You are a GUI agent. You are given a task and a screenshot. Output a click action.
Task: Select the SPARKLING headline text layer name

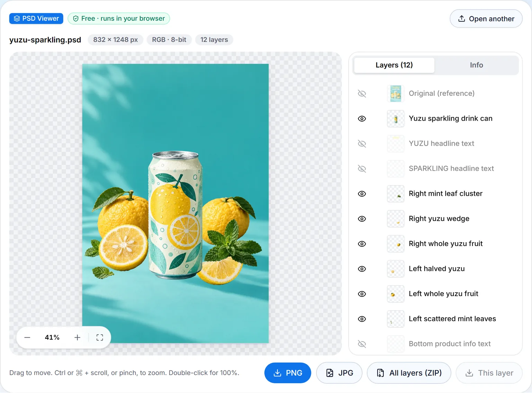(451, 168)
